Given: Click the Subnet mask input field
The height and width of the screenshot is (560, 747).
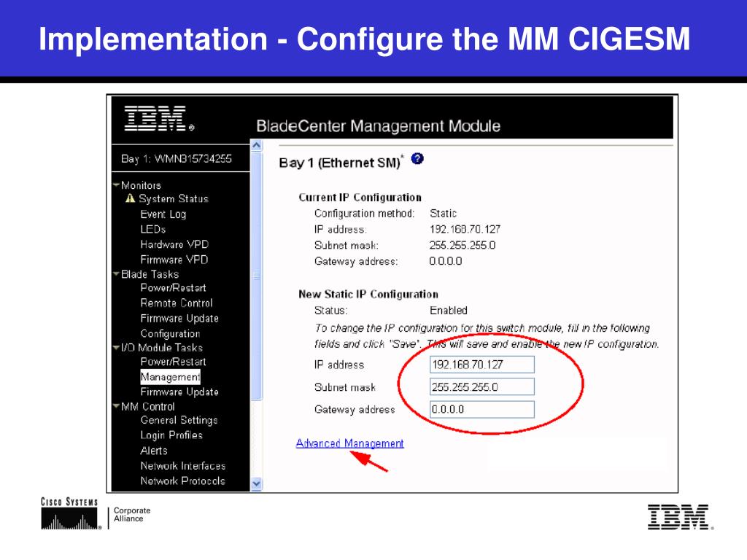Looking at the screenshot, I should click(x=482, y=386).
